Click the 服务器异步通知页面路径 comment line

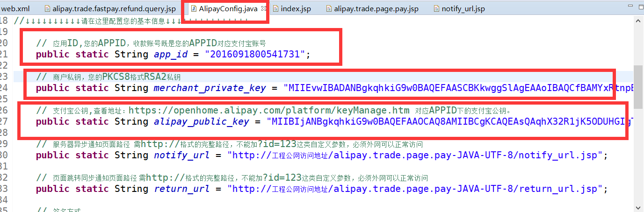[230, 144]
